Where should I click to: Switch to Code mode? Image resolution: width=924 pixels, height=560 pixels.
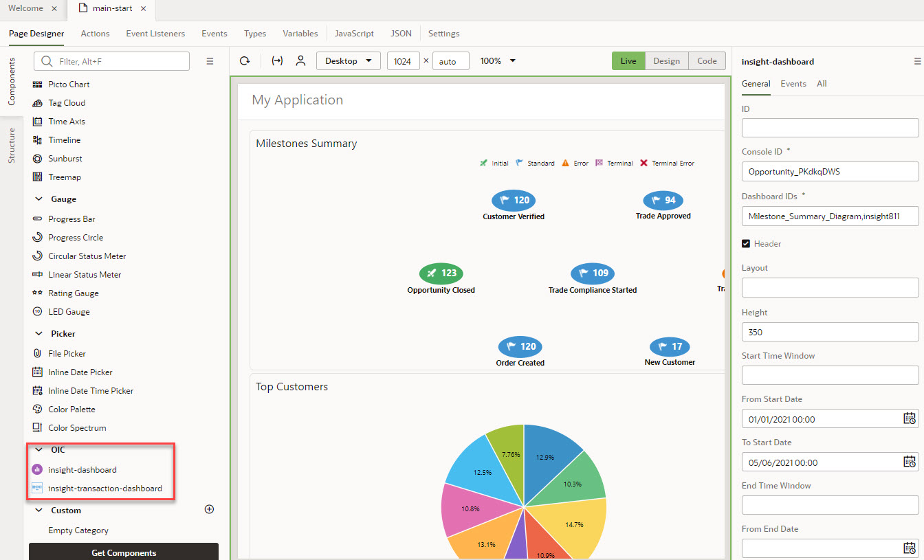(x=707, y=60)
